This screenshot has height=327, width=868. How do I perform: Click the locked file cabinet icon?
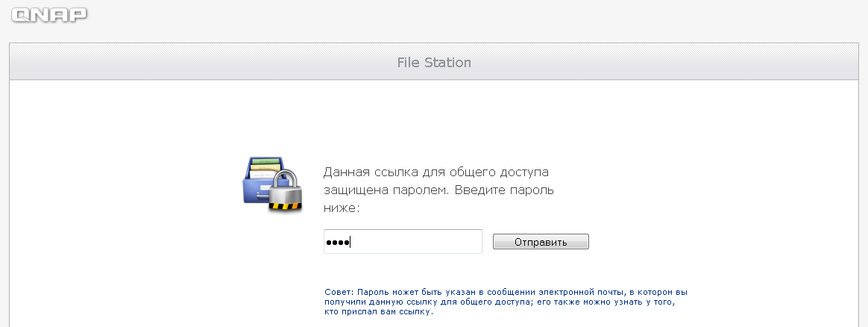[273, 184]
